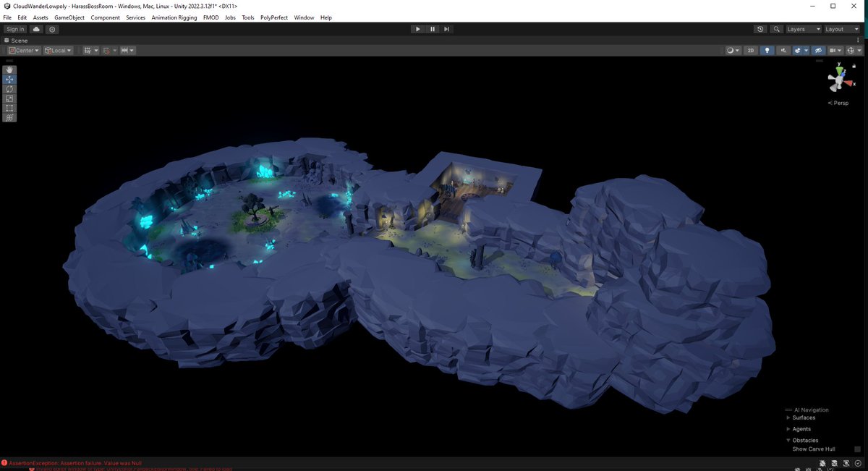Open the FMOD menu
The height and width of the screenshot is (471, 868).
[210, 17]
